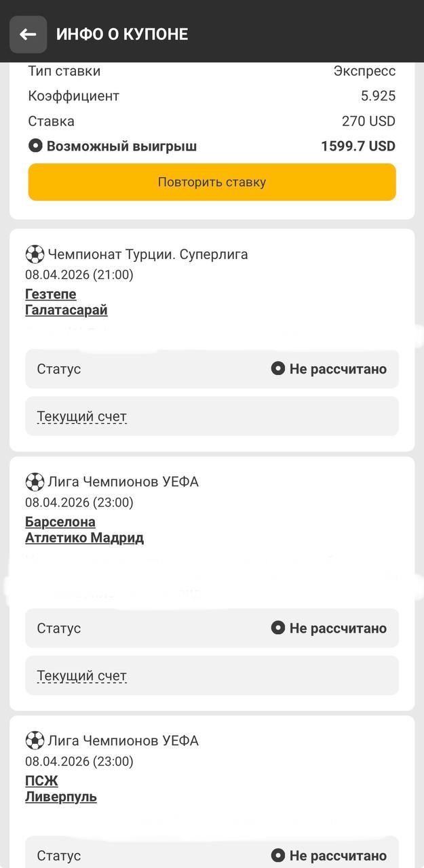Tap the status dot icon in Барселона match
This screenshot has width=424, height=868.
click(x=277, y=628)
